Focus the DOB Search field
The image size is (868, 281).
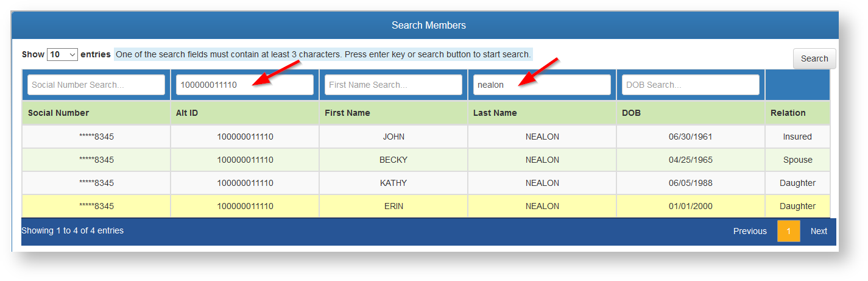coord(691,85)
